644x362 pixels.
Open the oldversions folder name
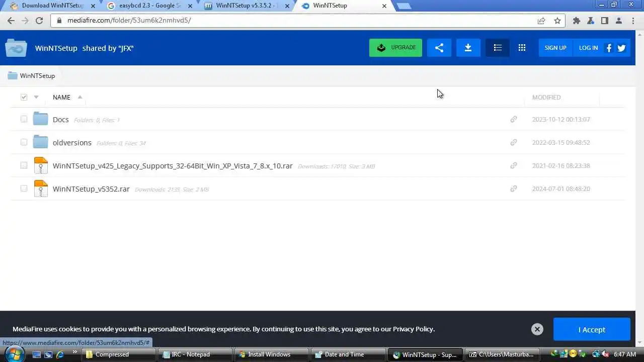point(72,143)
